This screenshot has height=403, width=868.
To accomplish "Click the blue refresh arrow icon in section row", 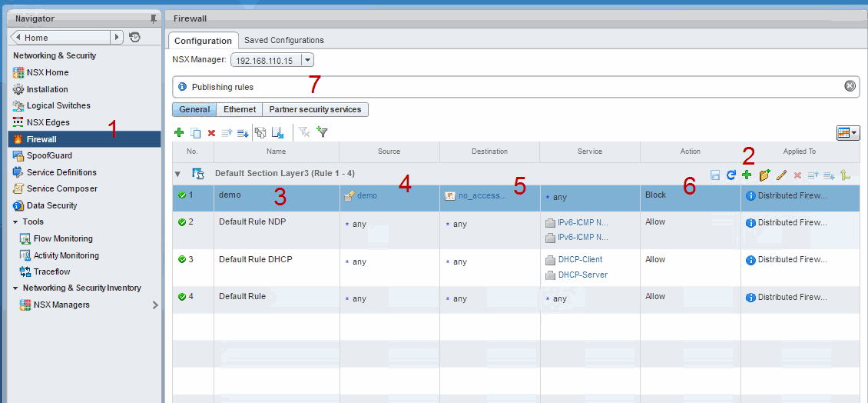I will 731,175.
